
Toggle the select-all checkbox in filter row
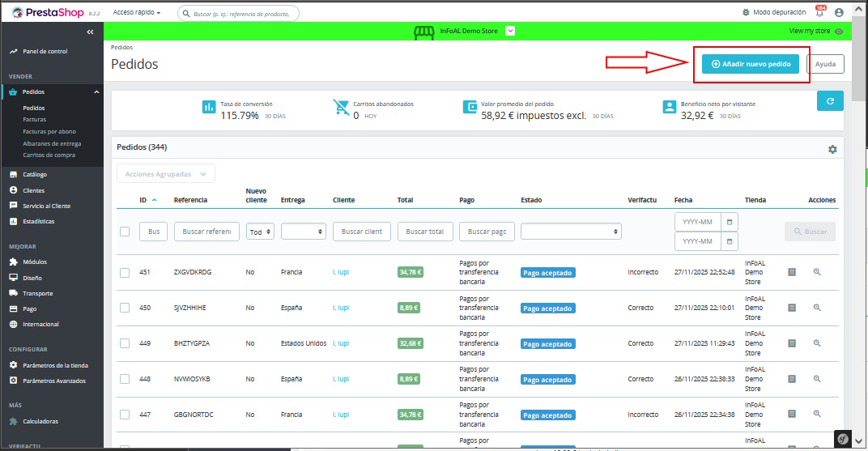(125, 232)
